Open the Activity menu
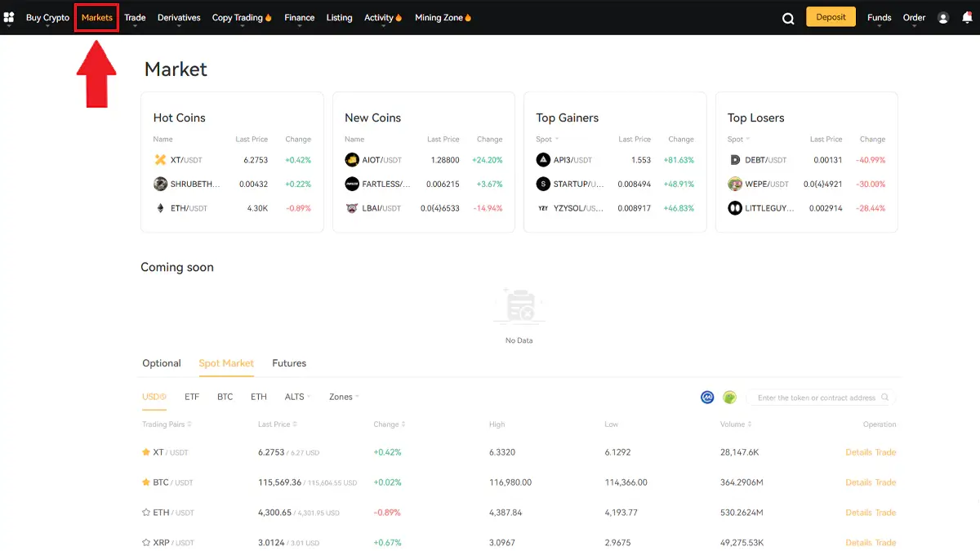 tap(383, 18)
